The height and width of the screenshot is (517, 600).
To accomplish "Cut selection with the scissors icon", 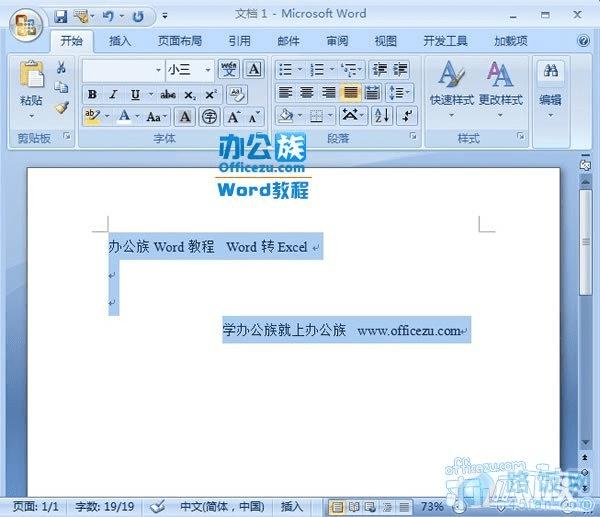I will 61,67.
